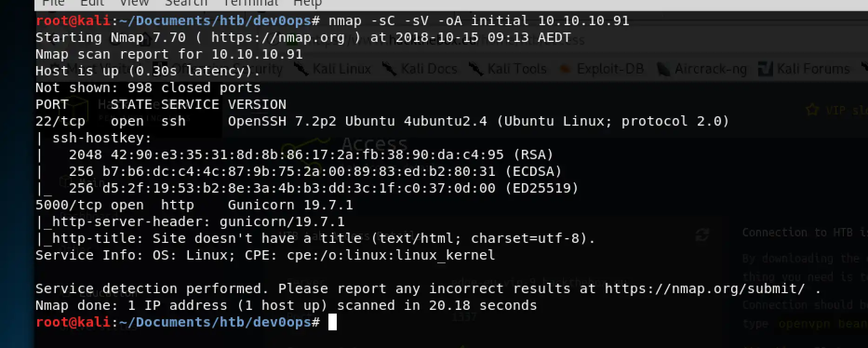Viewport: 868px width, 348px height.
Task: Click the https://nmap.org link in the Starting Nmap line
Action: pyautogui.click(x=278, y=38)
